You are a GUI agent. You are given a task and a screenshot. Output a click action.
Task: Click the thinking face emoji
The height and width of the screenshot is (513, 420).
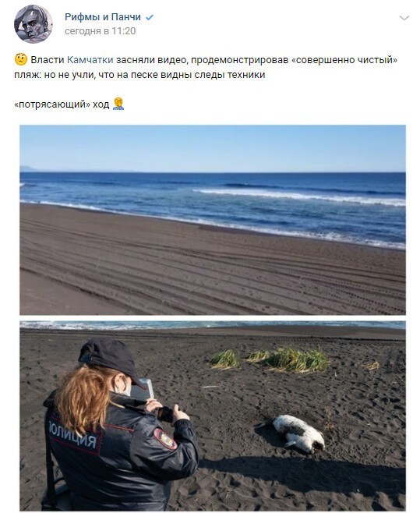click(x=20, y=59)
